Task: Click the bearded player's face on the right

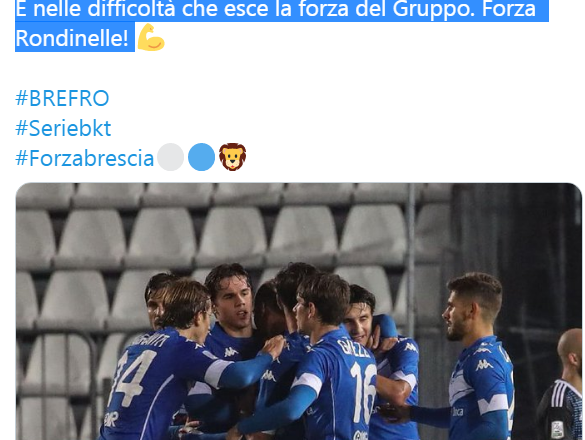Action: click(x=457, y=316)
